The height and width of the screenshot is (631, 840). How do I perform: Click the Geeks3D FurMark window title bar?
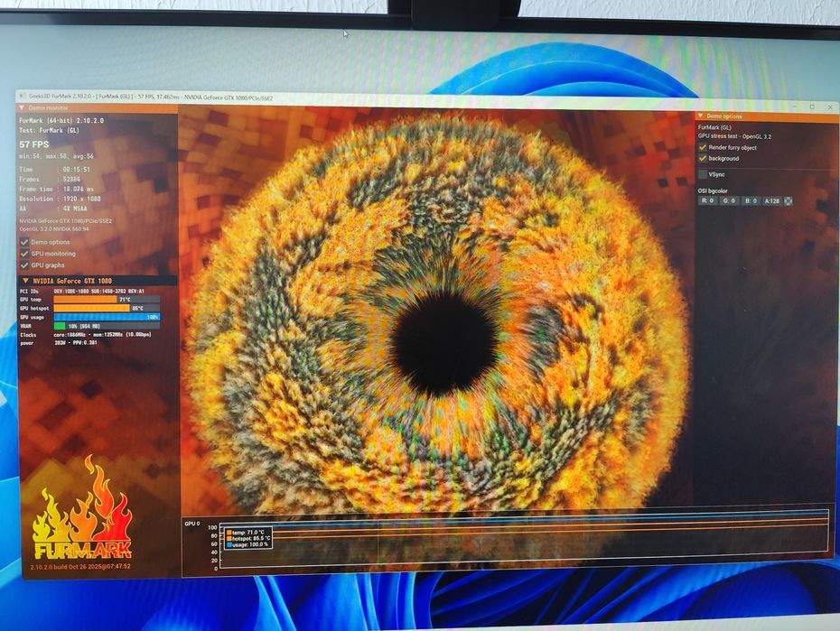coord(427,99)
